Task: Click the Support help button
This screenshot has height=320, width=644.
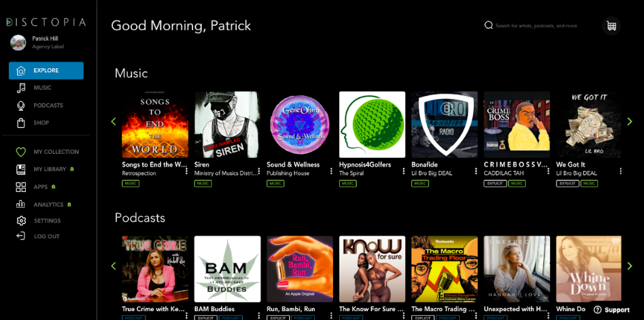Action: coord(612,310)
